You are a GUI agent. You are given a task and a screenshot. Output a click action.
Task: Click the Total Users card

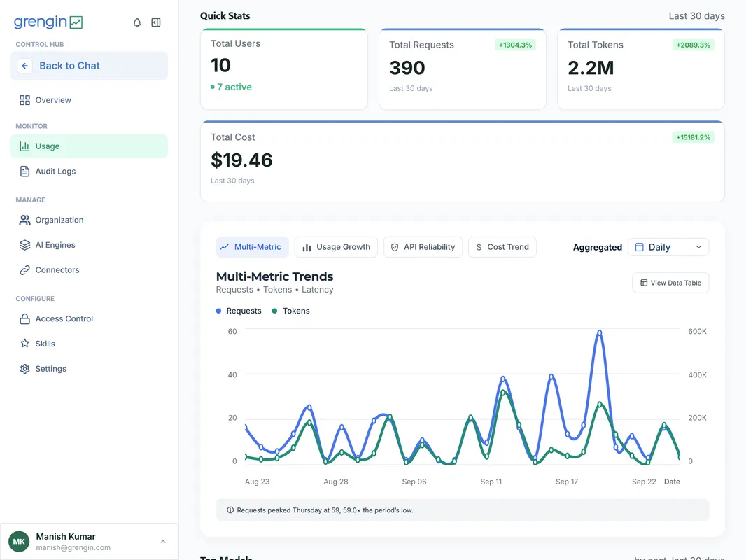coord(284,69)
